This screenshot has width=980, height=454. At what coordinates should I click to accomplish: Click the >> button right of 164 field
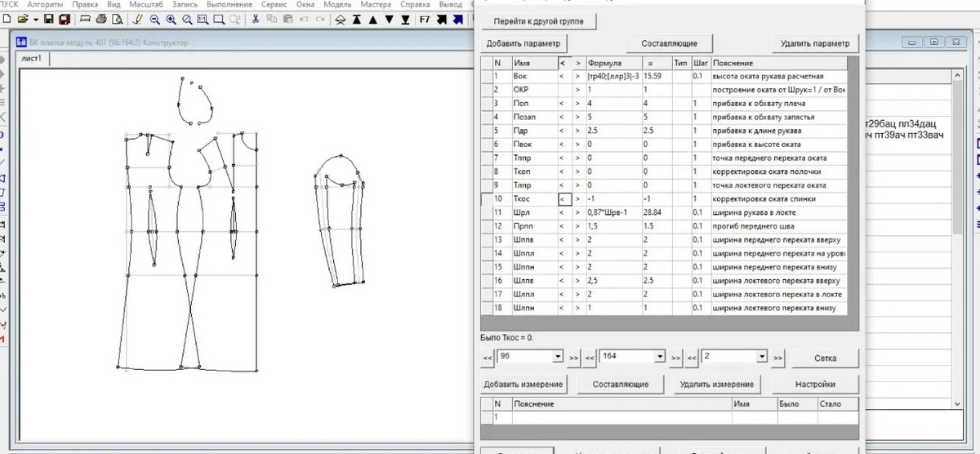pyautogui.click(x=675, y=358)
